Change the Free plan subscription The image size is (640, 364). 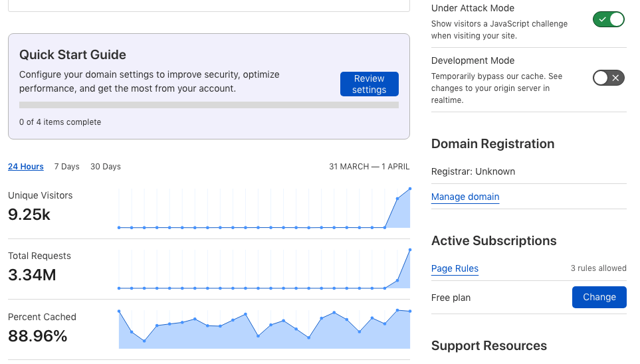point(599,297)
